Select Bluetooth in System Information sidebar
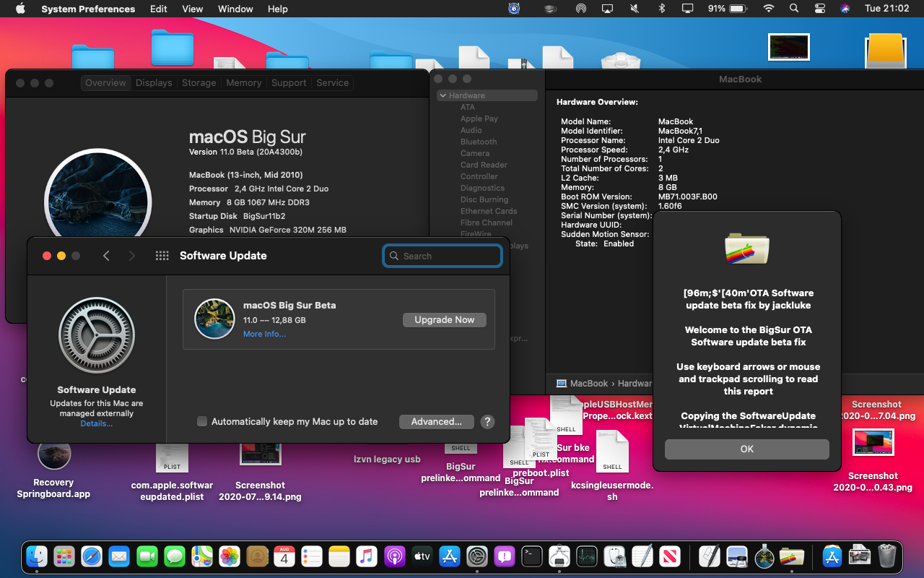 click(479, 142)
